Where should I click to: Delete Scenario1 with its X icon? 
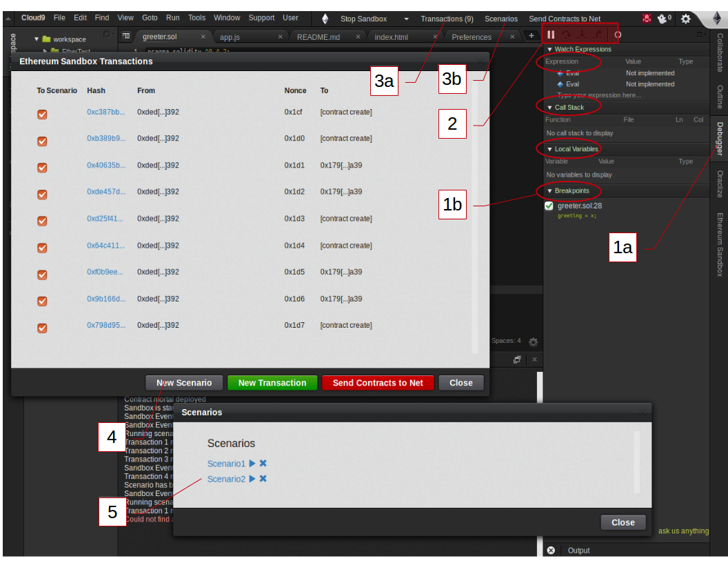click(x=263, y=463)
